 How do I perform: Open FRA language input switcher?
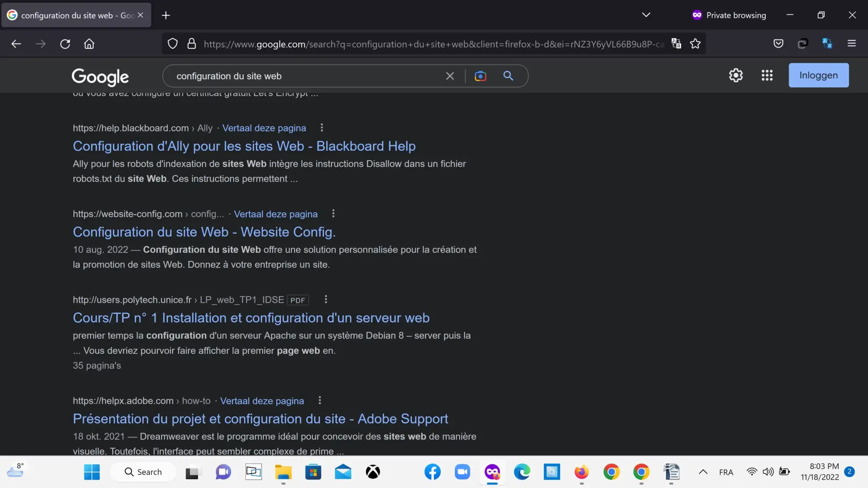tap(726, 472)
